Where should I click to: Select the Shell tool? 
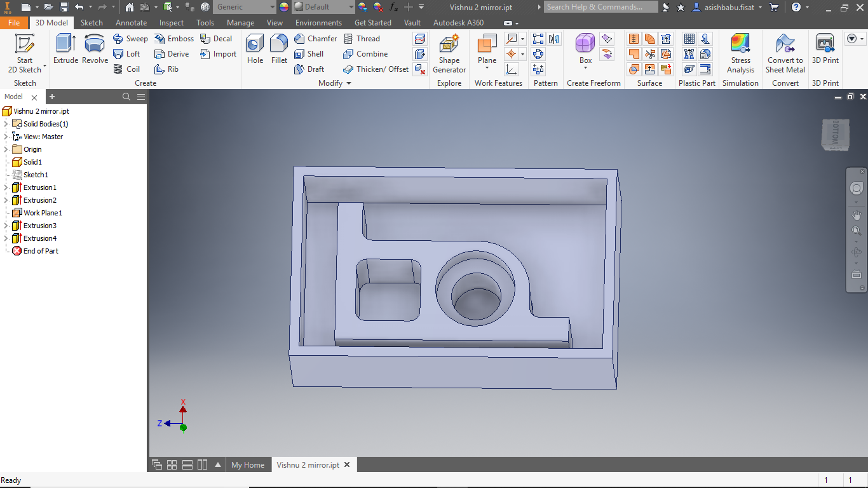309,54
